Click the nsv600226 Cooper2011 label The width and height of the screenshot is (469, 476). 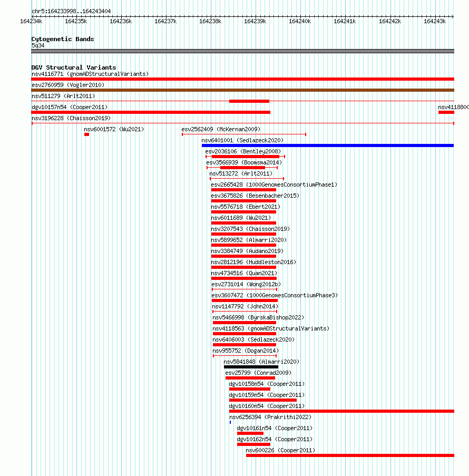(280, 451)
